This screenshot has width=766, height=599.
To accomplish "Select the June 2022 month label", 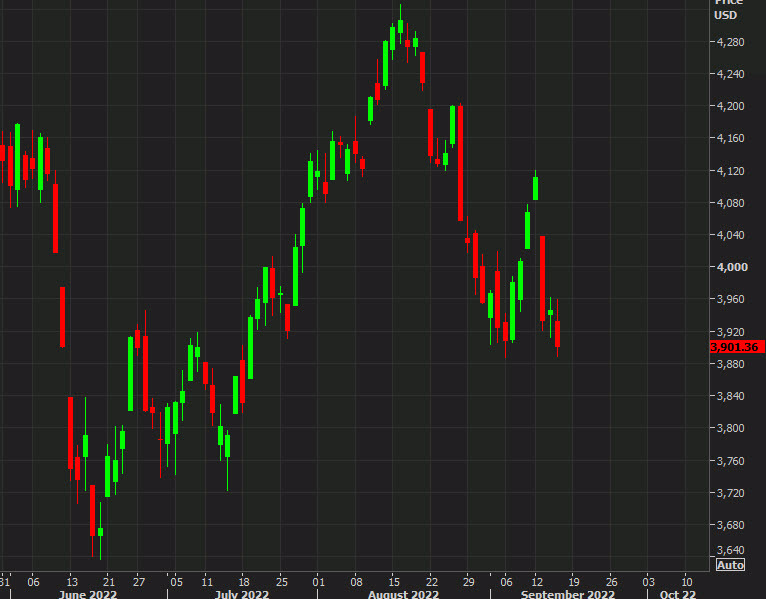I will click(88, 594).
